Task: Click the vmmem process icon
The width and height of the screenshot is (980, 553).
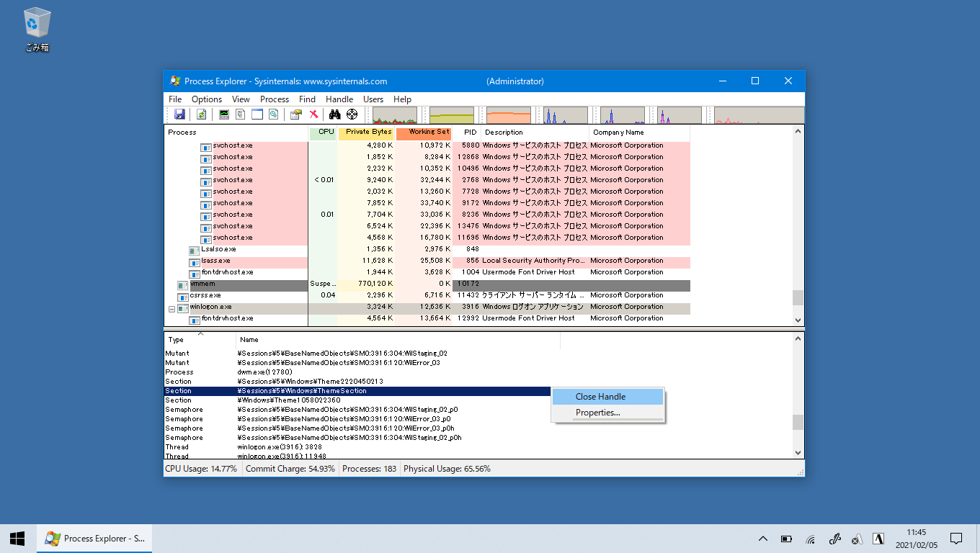Action: (x=182, y=285)
